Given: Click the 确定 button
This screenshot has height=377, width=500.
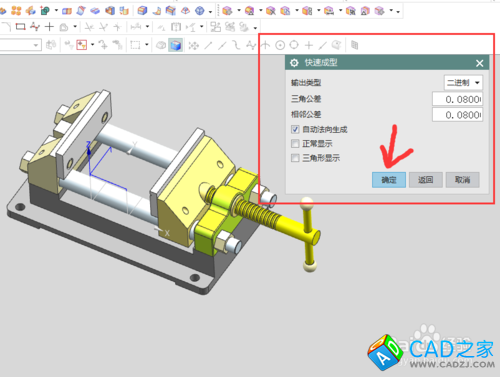Looking at the screenshot, I should tap(389, 180).
